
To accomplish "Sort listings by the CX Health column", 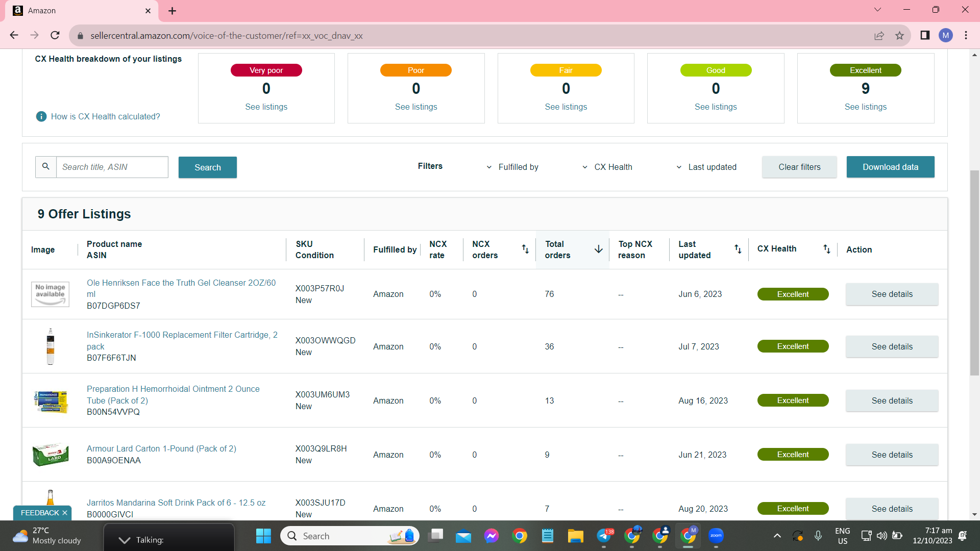I will (827, 249).
